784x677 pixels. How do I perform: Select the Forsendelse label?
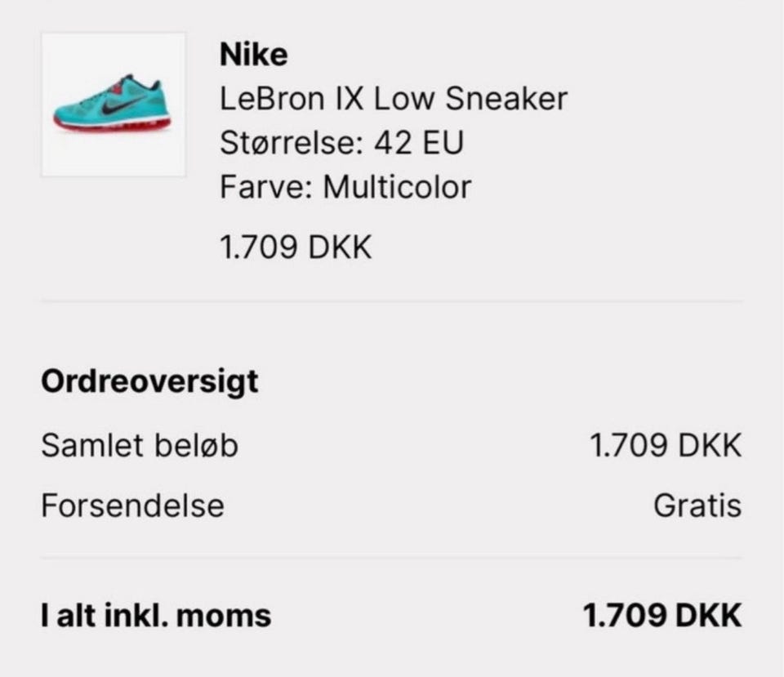click(132, 506)
